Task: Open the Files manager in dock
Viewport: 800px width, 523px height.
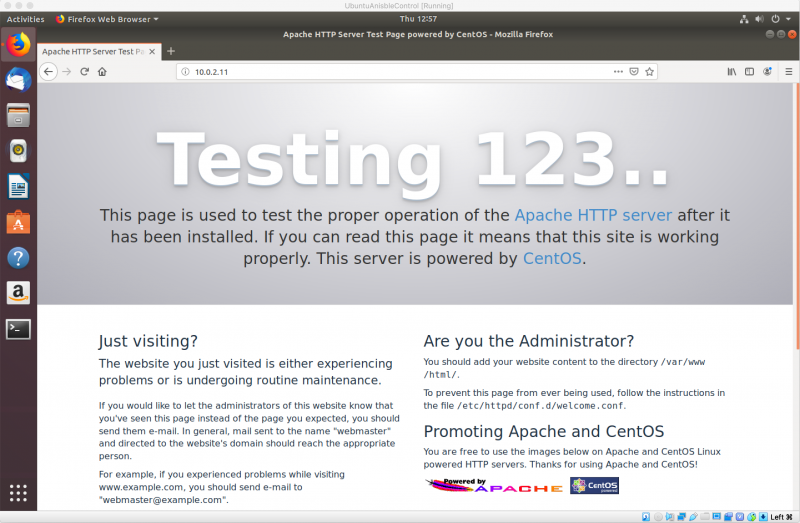Action: tap(18, 115)
